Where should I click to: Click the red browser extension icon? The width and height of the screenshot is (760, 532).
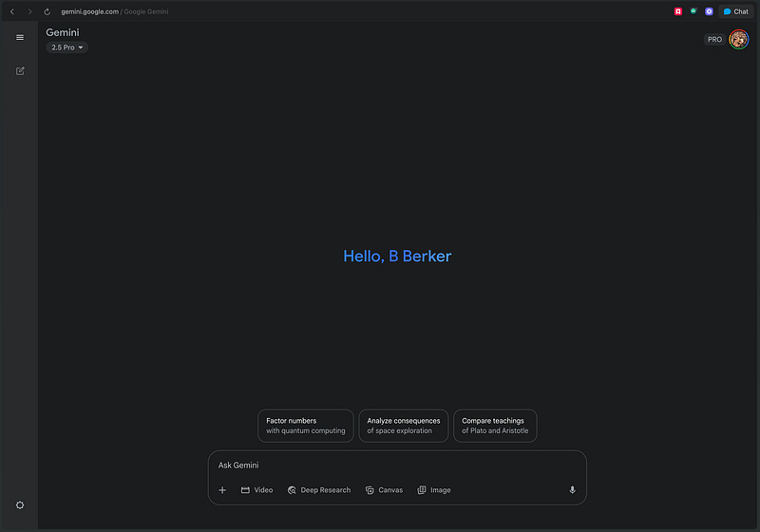click(678, 11)
